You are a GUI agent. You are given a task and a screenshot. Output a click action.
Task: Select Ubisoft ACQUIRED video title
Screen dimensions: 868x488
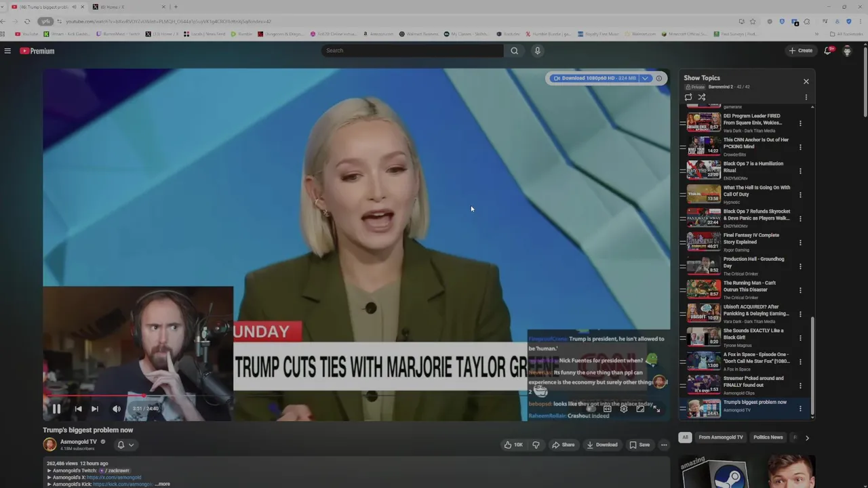[x=756, y=310]
